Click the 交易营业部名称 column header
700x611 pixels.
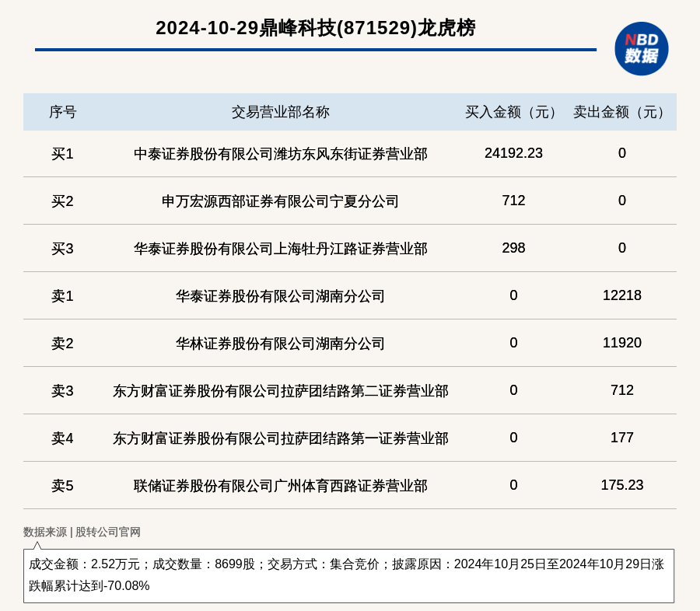pos(280,112)
